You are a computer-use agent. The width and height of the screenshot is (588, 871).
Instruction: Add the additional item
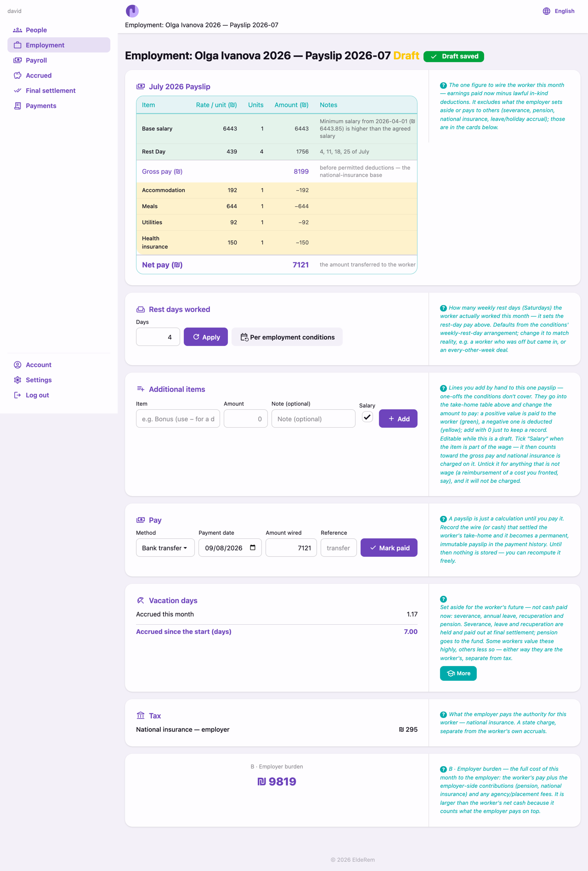click(x=398, y=419)
